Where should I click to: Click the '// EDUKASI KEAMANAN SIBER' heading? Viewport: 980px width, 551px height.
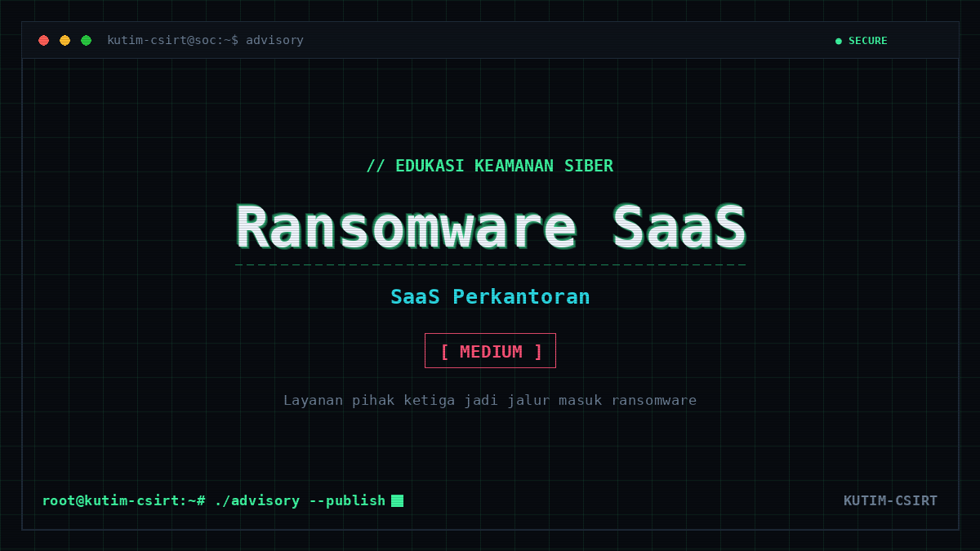click(490, 166)
